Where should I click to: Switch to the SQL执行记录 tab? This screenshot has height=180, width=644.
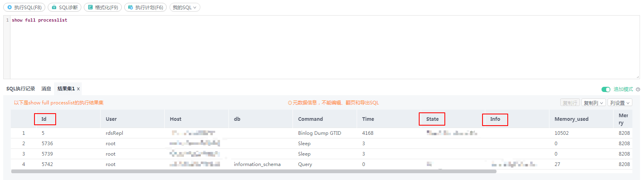click(20, 89)
